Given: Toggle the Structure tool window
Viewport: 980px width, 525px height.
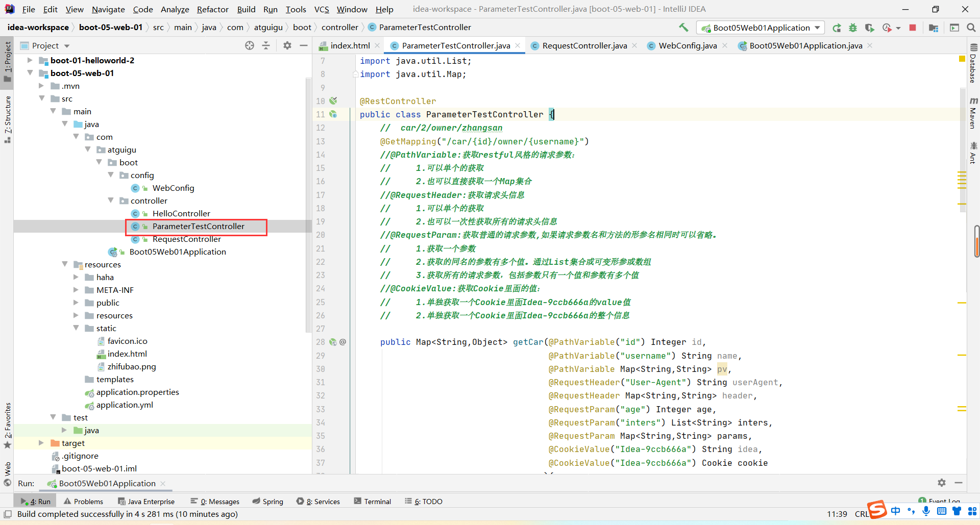Looking at the screenshot, I should (x=7, y=118).
